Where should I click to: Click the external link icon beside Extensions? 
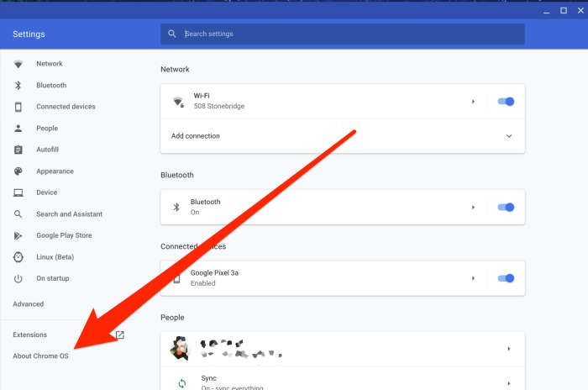pos(119,335)
